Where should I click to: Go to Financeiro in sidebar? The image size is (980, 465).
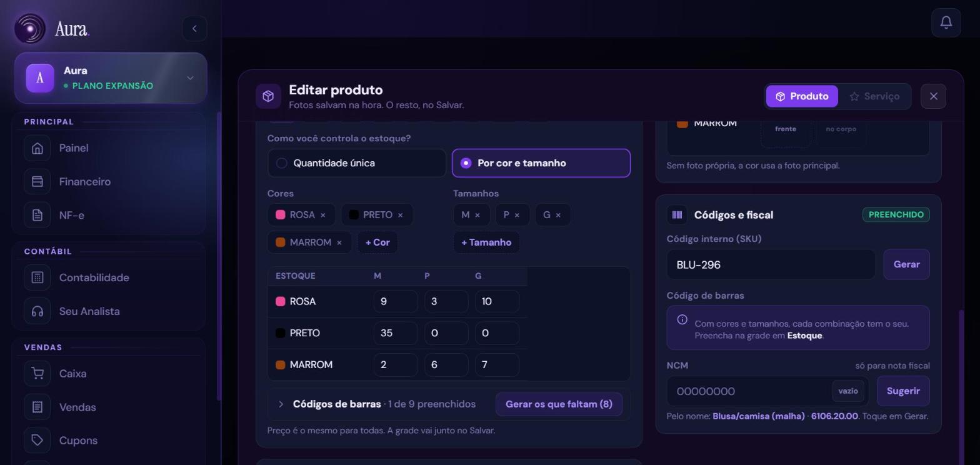[108, 182]
